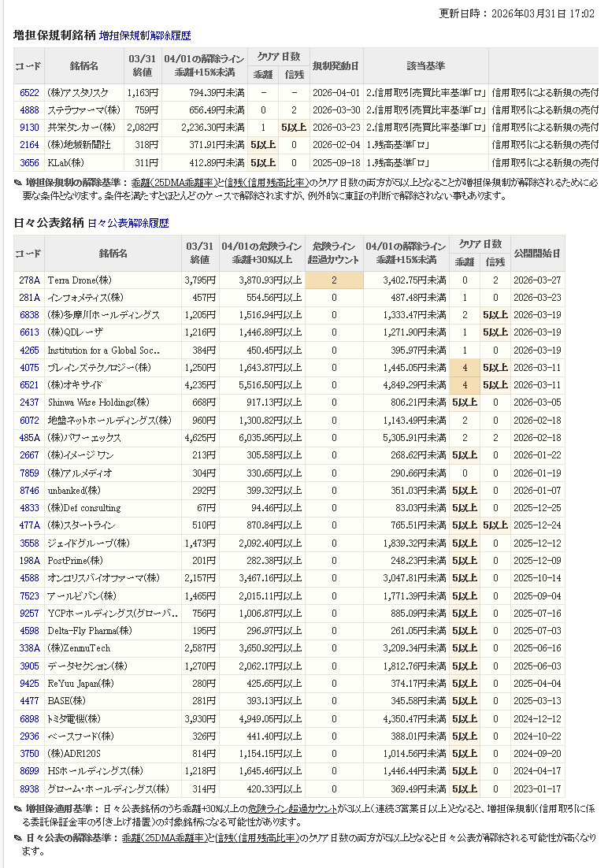Click code 6898 トミタ電機
Screen dimensions: 608x868
click(29, 718)
